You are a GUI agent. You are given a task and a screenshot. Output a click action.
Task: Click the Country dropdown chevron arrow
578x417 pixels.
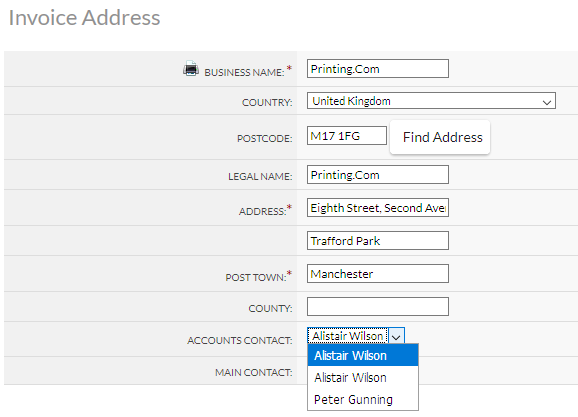[x=547, y=102]
